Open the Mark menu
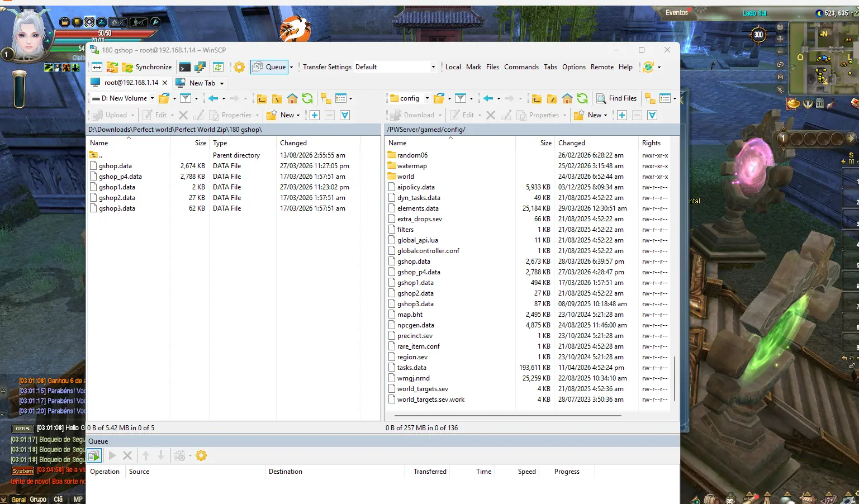 point(473,67)
